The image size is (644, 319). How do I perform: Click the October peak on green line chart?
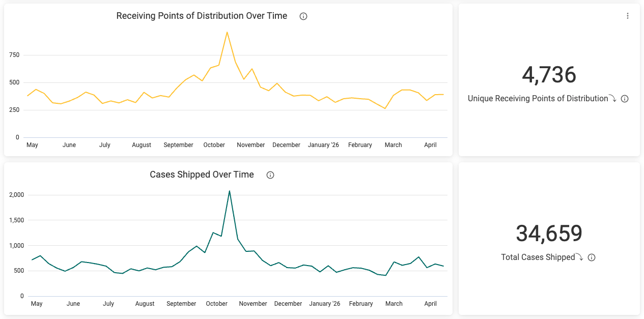230,191
